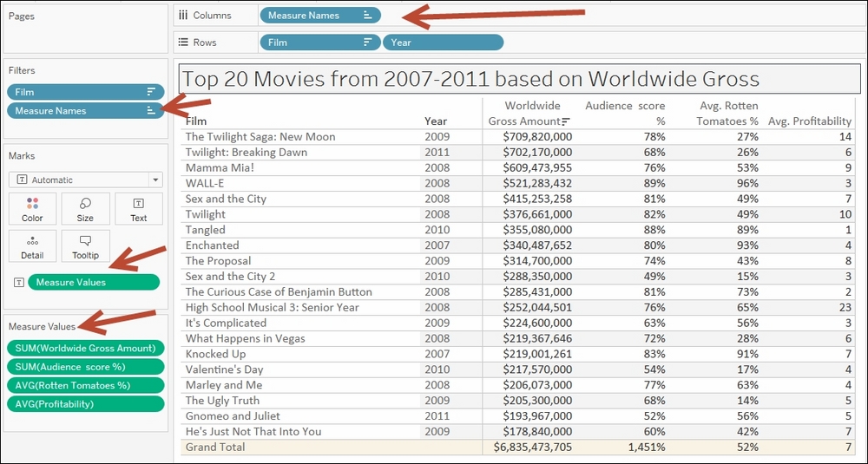This screenshot has height=464, width=868.
Task: Click the Avg. Rotten Tomatoes % header
Action: pyautogui.click(x=727, y=113)
